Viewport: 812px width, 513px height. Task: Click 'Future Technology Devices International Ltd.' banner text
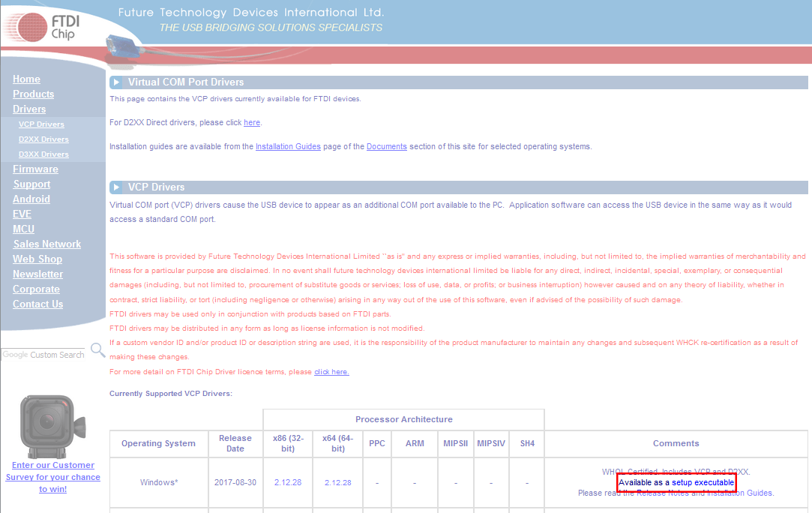point(251,13)
